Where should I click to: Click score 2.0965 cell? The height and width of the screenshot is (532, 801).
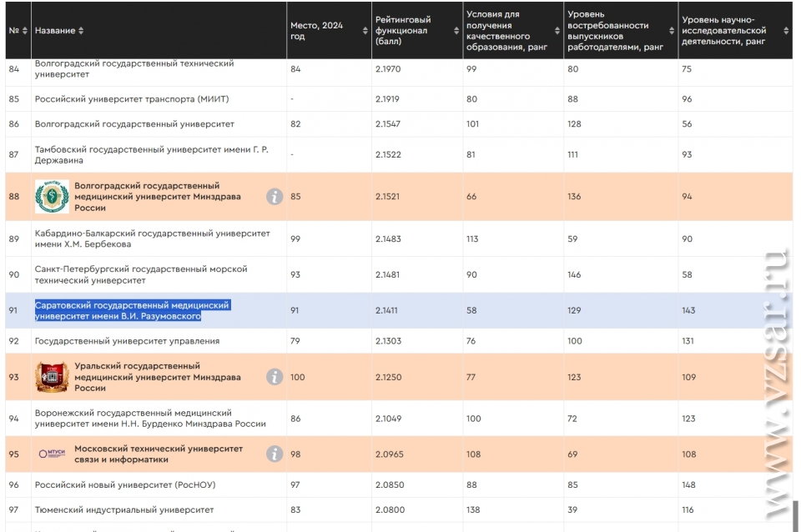(390, 454)
